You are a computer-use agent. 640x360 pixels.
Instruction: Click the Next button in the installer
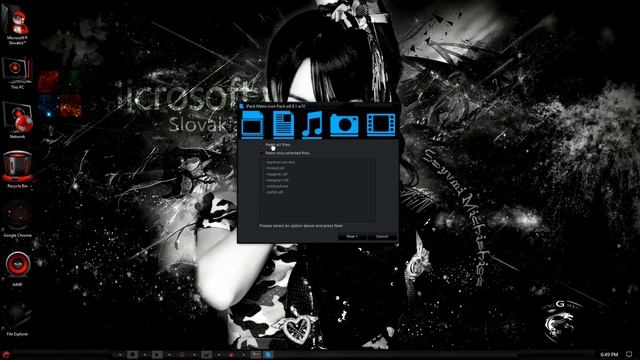click(x=352, y=236)
